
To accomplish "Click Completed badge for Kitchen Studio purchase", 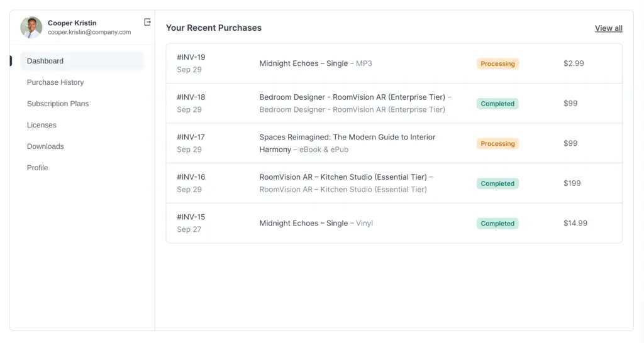I will (x=497, y=183).
